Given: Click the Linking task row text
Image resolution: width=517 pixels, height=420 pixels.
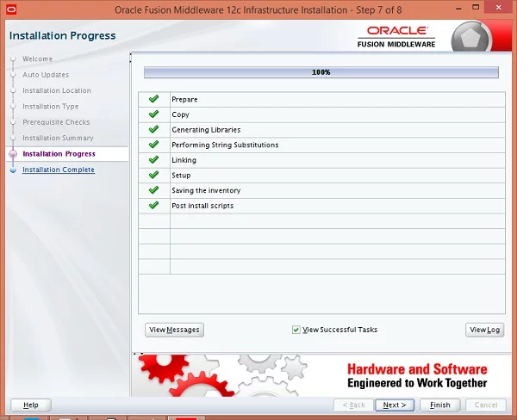Looking at the screenshot, I should pos(184,160).
